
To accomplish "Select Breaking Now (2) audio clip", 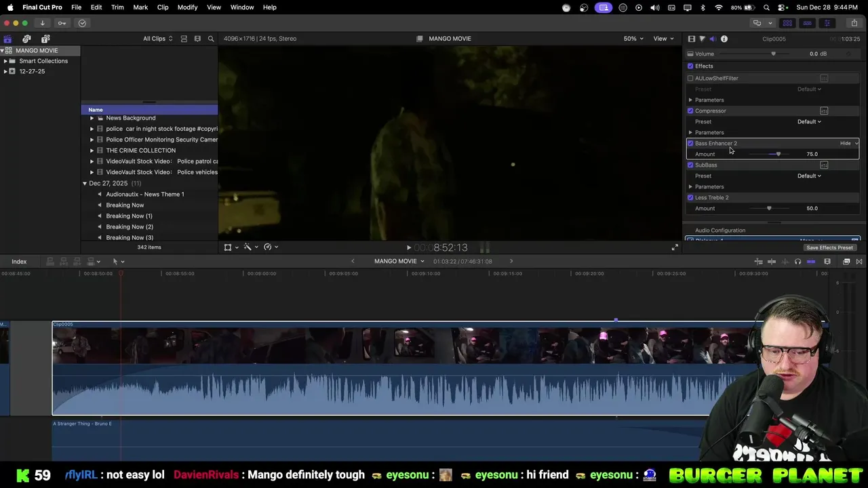I will pos(130,226).
